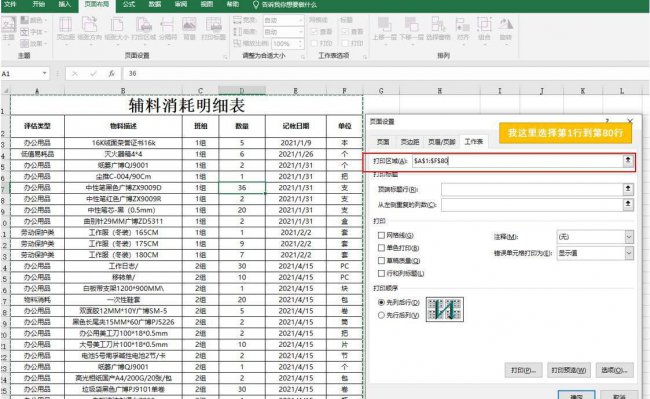The image size is (650, 399).
Task: Click the 顶端标题行 input field
Action: (532, 189)
